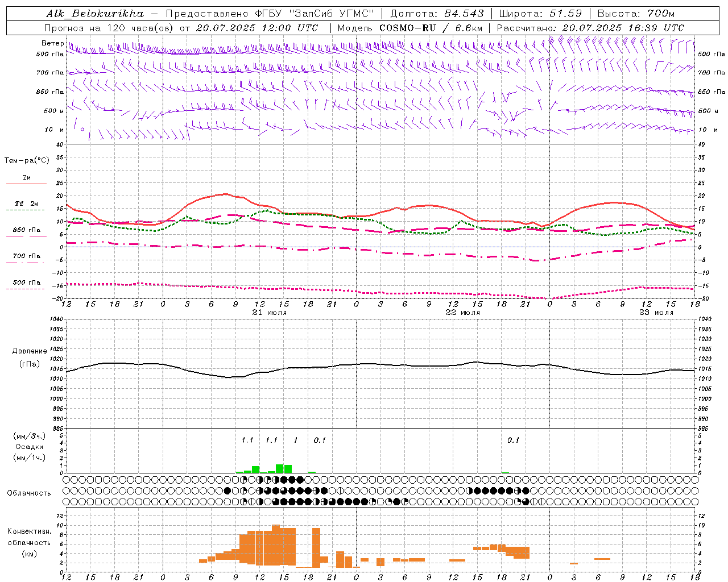
Task: Click the '(км)' unit label for convective cloud
Action: [x=30, y=554]
